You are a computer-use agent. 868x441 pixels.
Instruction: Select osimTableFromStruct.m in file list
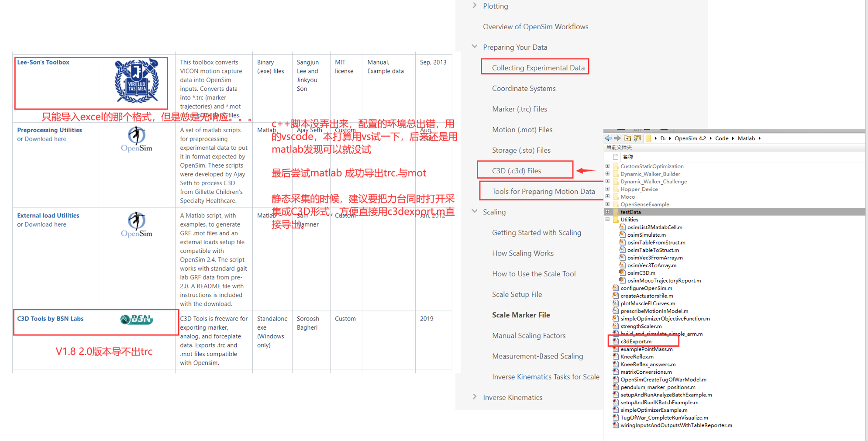click(656, 242)
